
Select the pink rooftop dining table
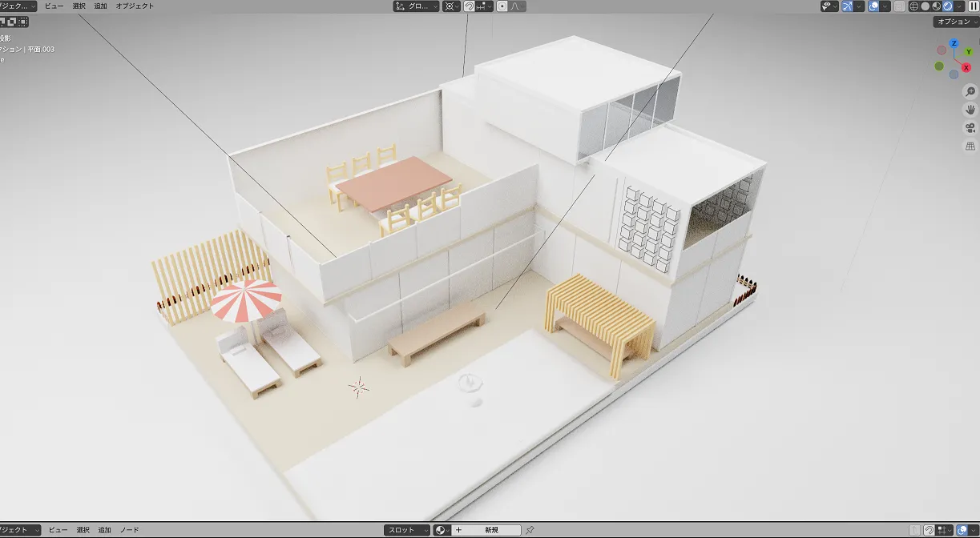(395, 183)
